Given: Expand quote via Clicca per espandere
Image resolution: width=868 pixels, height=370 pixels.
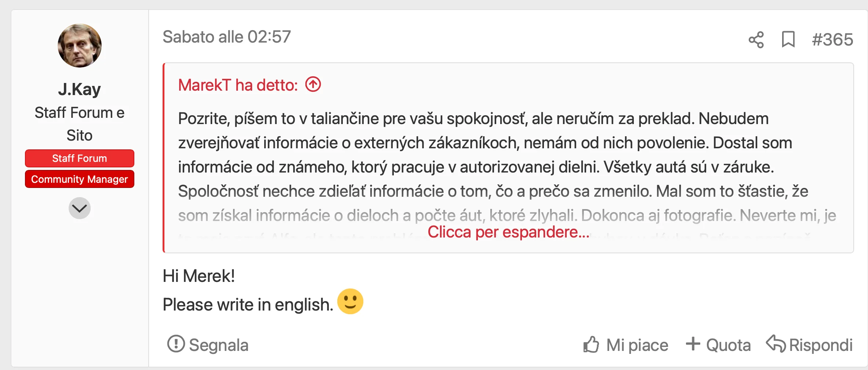Looking at the screenshot, I should [508, 232].
